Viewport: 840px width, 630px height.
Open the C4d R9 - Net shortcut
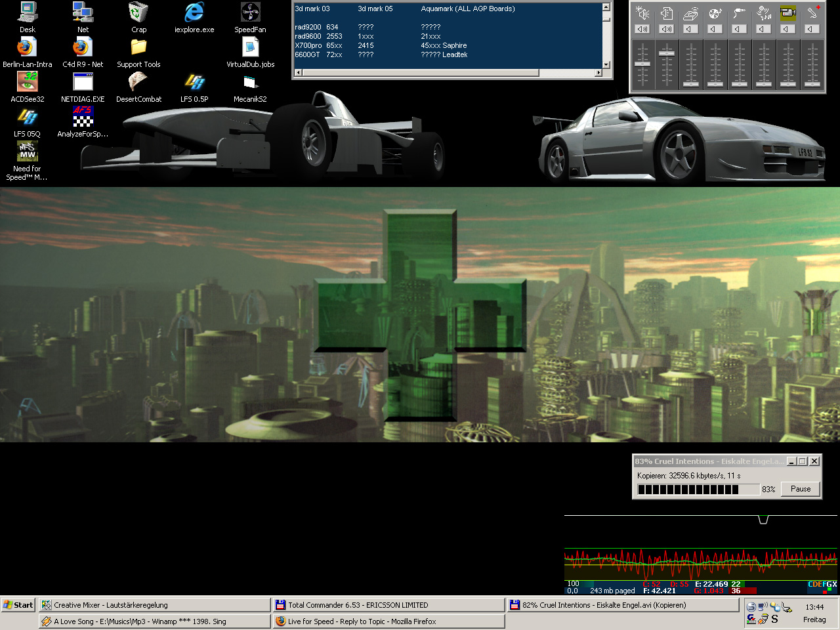point(83,52)
